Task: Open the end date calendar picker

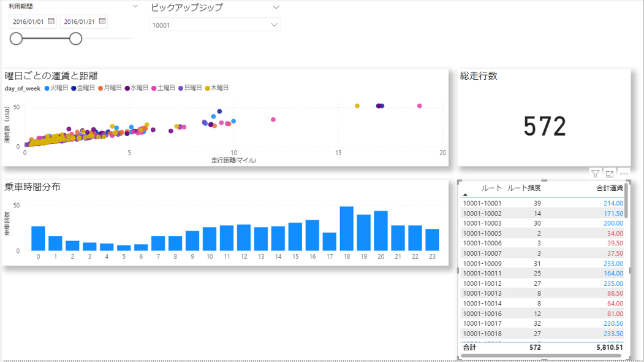Action: click(102, 21)
